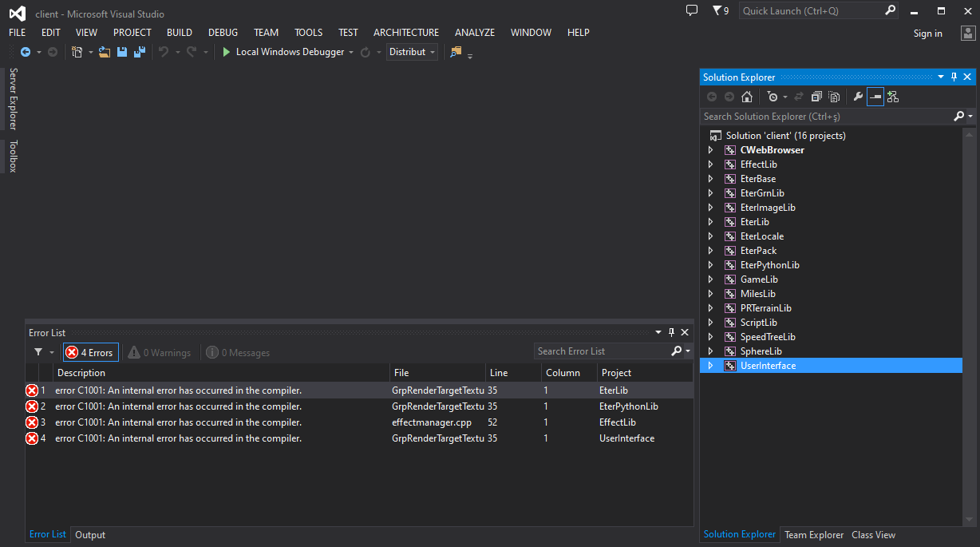
Task: Click the Find in Files toolbar icon
Action: click(x=456, y=52)
